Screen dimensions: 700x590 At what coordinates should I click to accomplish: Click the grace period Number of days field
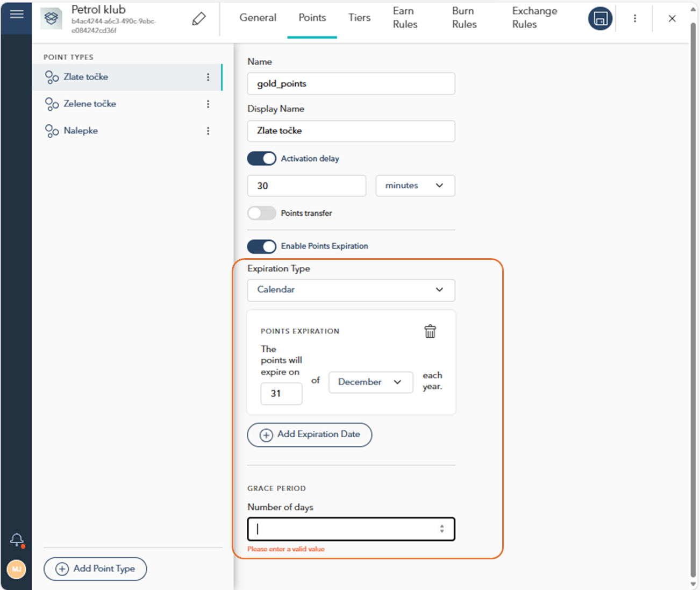351,529
